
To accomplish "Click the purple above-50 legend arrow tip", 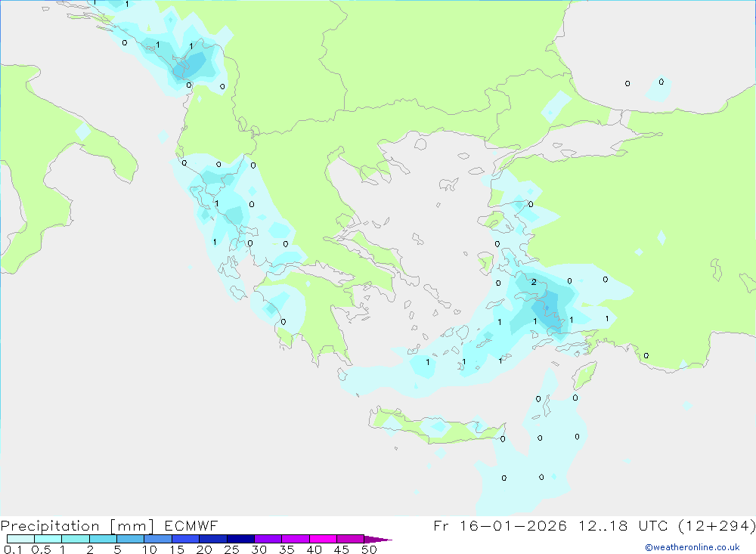I will (x=379, y=540).
